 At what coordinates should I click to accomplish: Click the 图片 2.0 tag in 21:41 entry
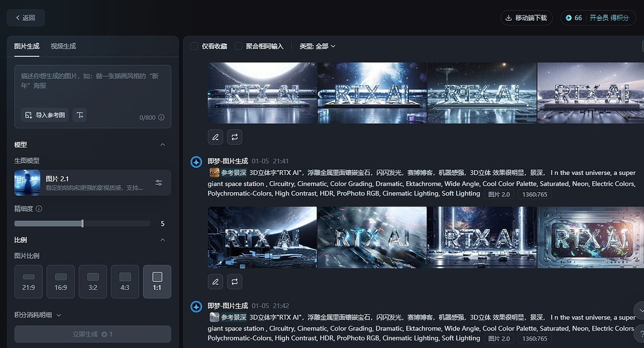(499, 194)
